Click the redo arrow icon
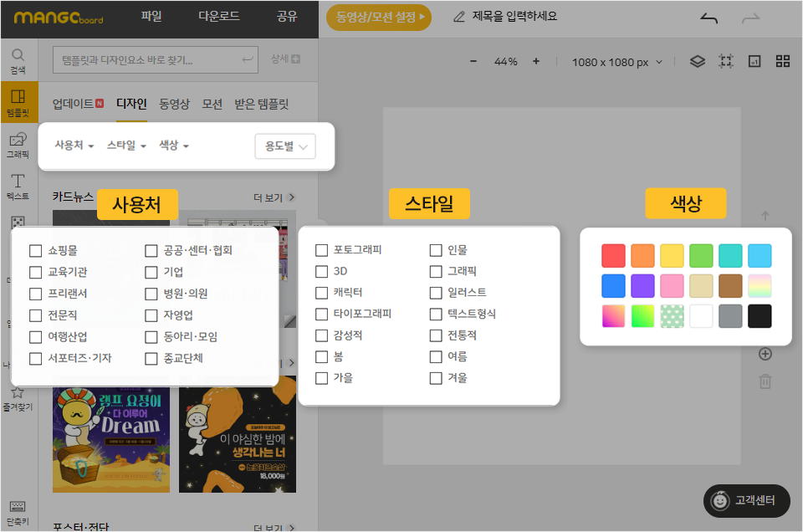Image resolution: width=803 pixels, height=532 pixels. [x=751, y=19]
